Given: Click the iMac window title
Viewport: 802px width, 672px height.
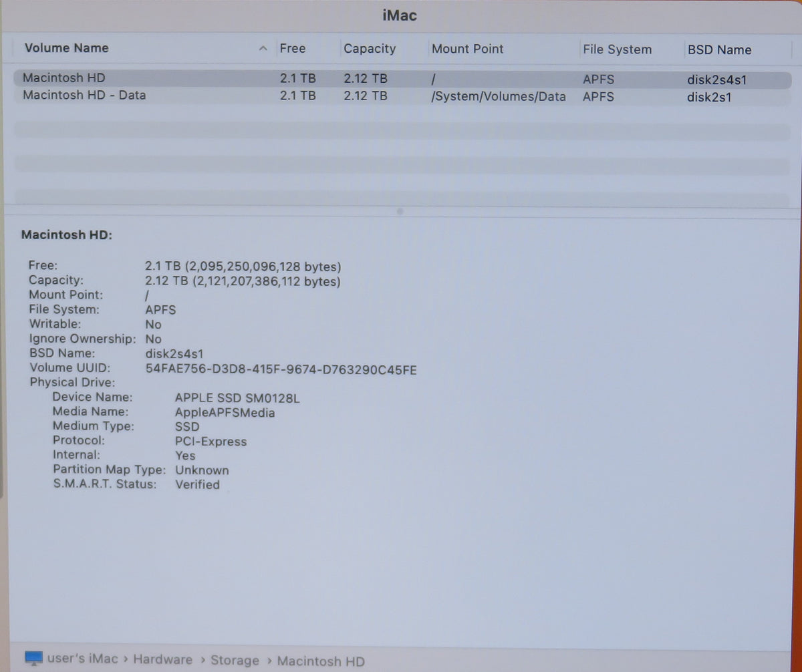Looking at the screenshot, I should (x=400, y=15).
